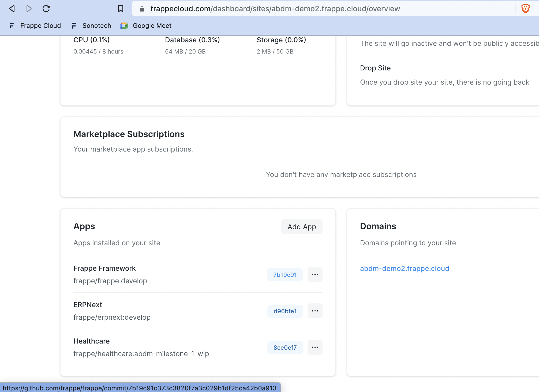
Task: Click the browser back navigation arrow
Action: coord(11,9)
